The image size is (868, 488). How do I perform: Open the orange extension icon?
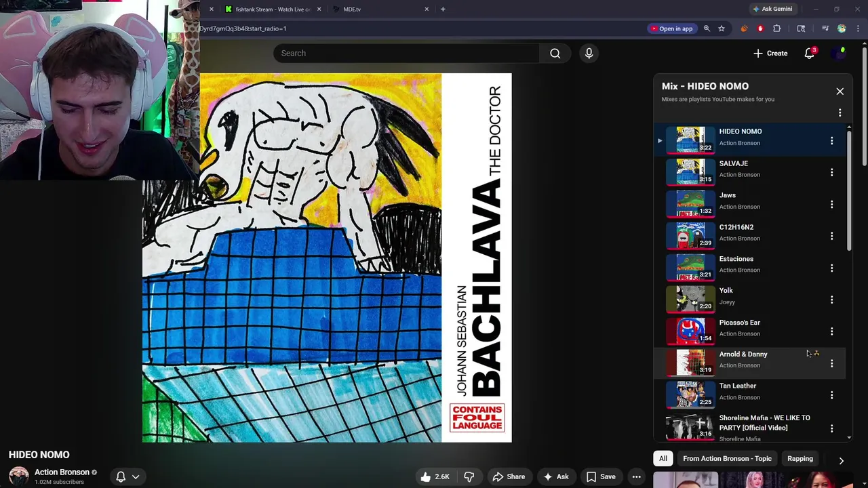click(744, 28)
